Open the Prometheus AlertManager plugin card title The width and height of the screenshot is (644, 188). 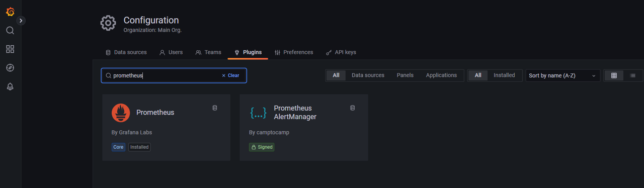[295, 113]
